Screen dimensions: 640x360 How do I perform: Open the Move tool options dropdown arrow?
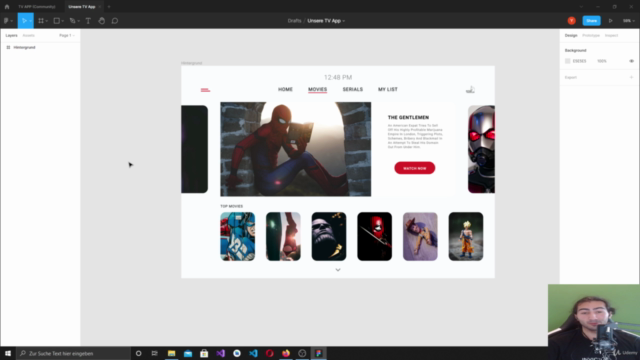tap(31, 21)
